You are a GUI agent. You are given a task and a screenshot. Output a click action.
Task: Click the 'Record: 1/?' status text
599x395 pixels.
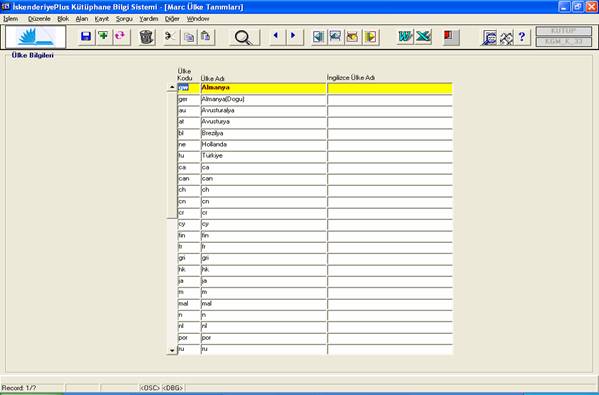pos(19,388)
